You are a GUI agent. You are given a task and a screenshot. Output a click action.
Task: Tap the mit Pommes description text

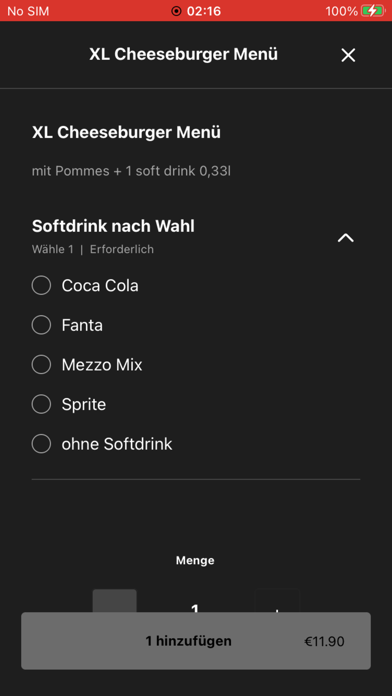click(131, 171)
